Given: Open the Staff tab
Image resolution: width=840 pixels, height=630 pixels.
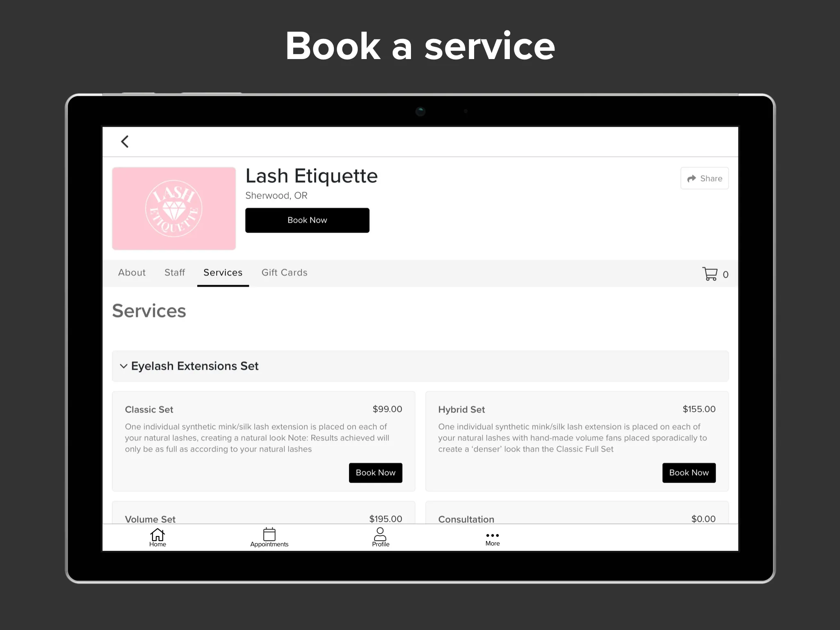Looking at the screenshot, I should tap(175, 272).
